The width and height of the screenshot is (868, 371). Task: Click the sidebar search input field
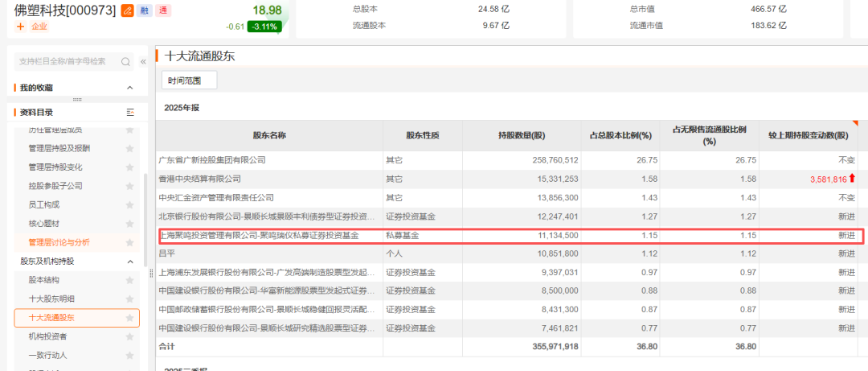click(64, 61)
